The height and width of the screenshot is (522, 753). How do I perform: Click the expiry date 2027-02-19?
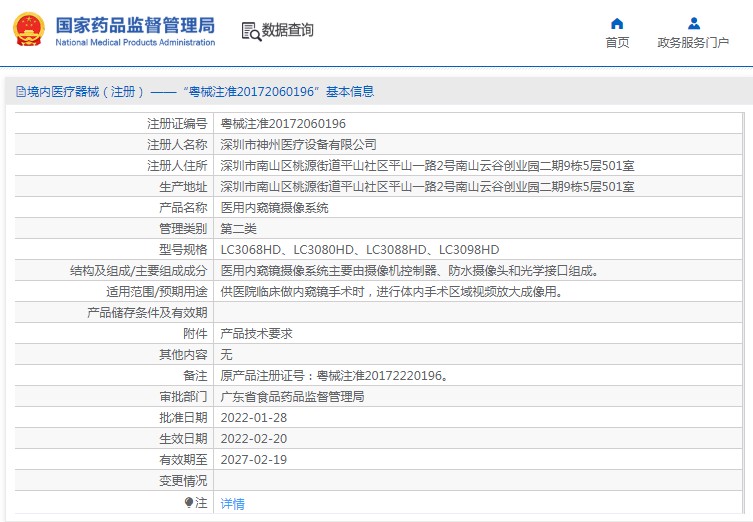253,460
